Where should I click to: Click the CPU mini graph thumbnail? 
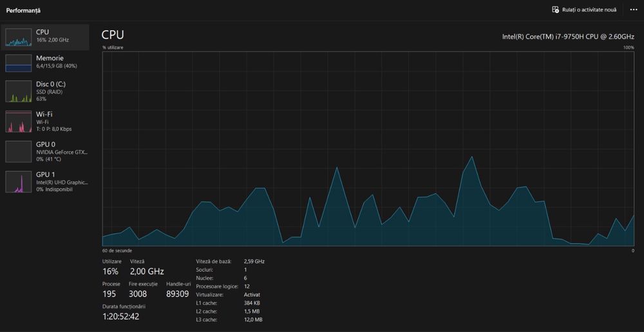(x=19, y=37)
